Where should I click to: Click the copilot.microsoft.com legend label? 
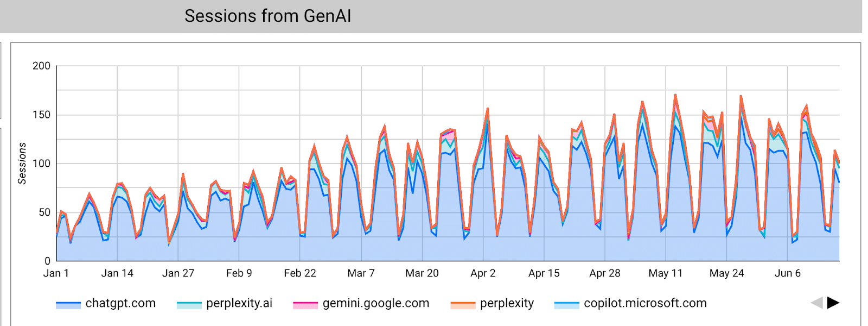645,303
